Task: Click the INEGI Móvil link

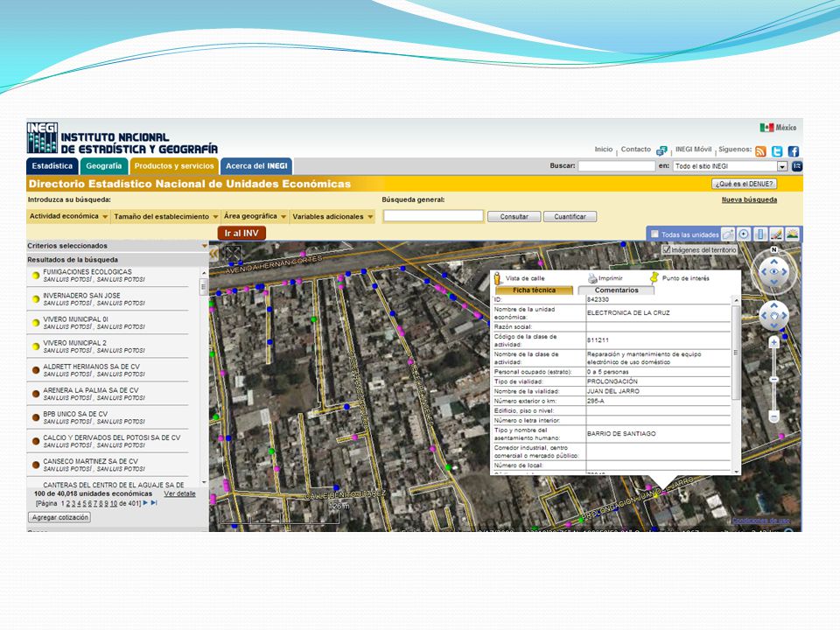Action: [x=693, y=150]
